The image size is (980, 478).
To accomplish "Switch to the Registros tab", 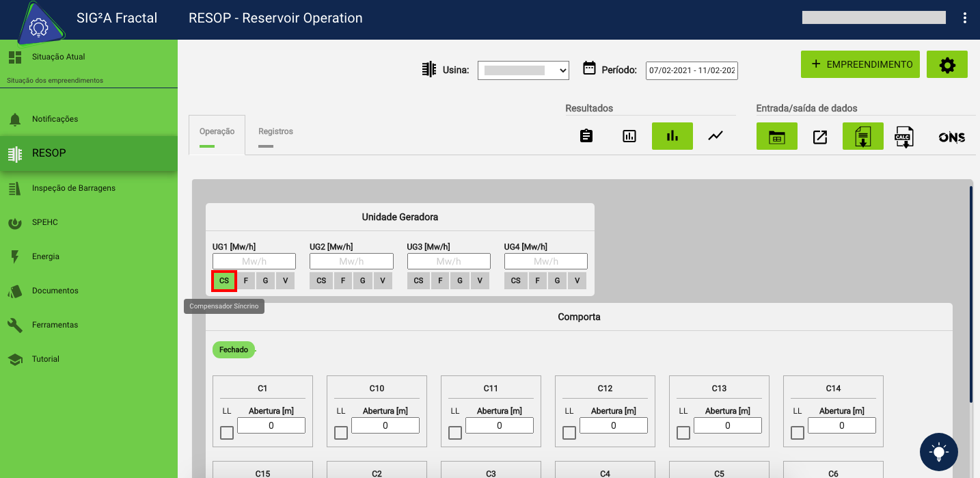I will point(275,132).
